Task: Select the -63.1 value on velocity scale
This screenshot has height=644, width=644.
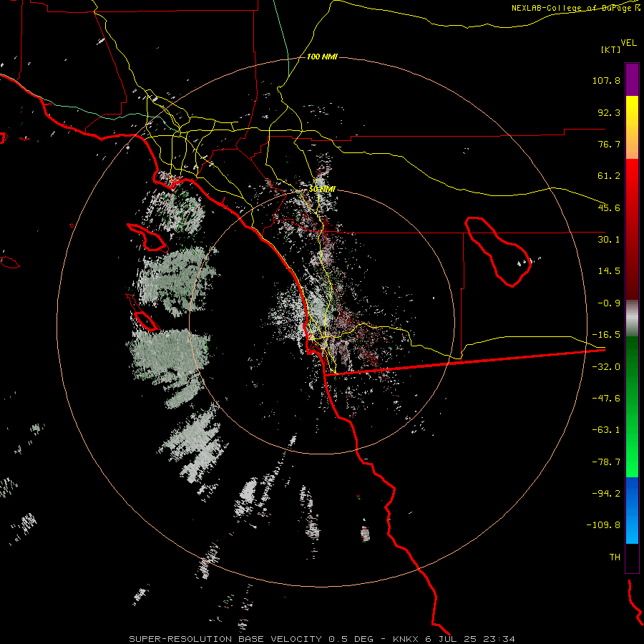Action: coord(606,430)
